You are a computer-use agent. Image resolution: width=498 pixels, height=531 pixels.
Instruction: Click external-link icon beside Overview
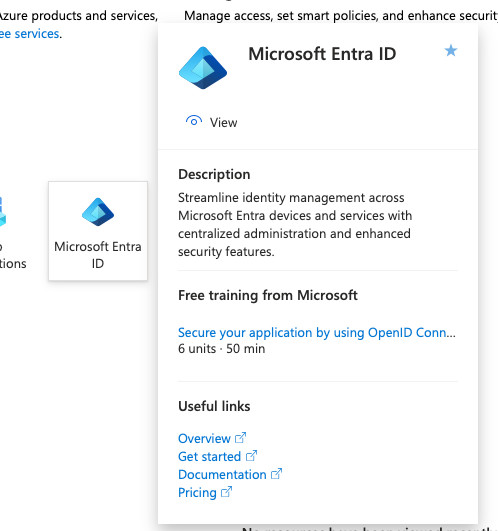[240, 438]
